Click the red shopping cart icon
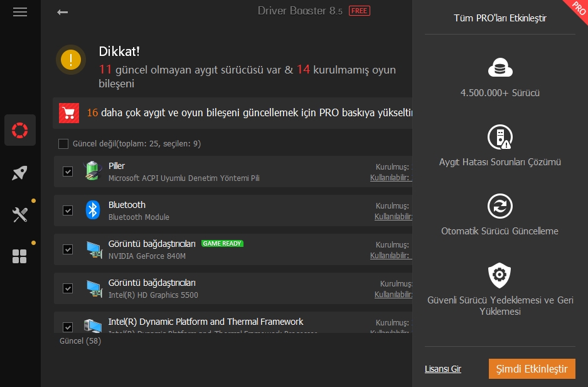The width and height of the screenshot is (588, 387). [x=69, y=113]
